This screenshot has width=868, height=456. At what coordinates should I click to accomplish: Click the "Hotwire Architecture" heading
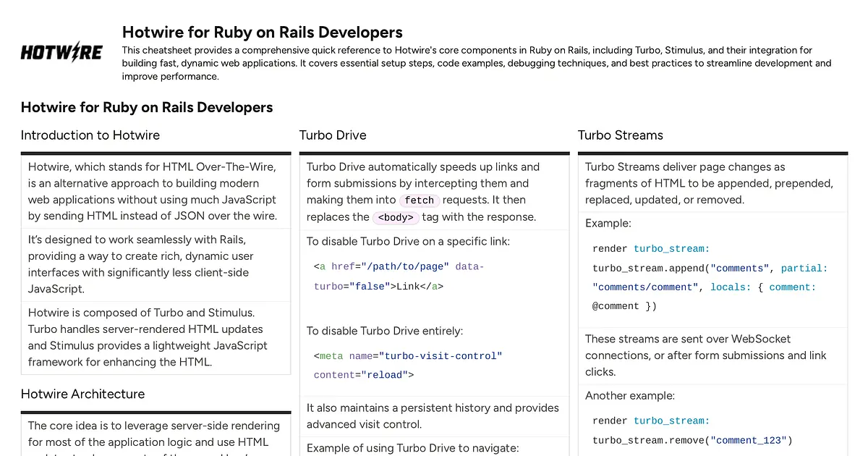click(83, 394)
